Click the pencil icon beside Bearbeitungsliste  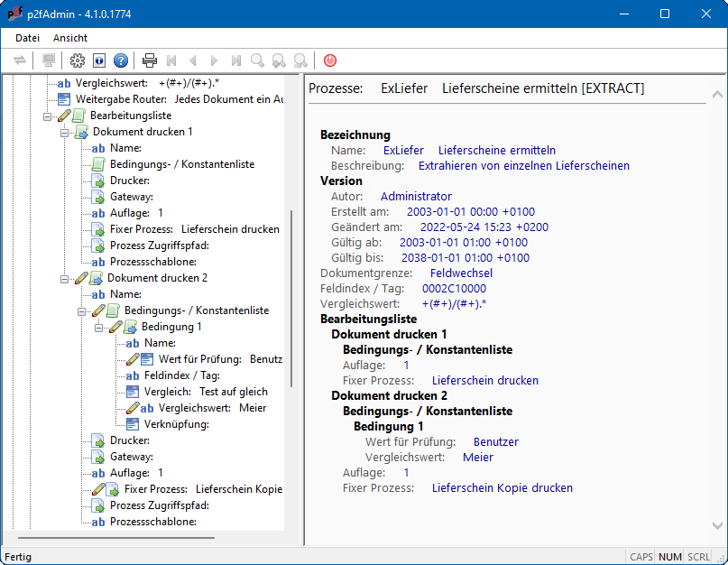pos(64,116)
